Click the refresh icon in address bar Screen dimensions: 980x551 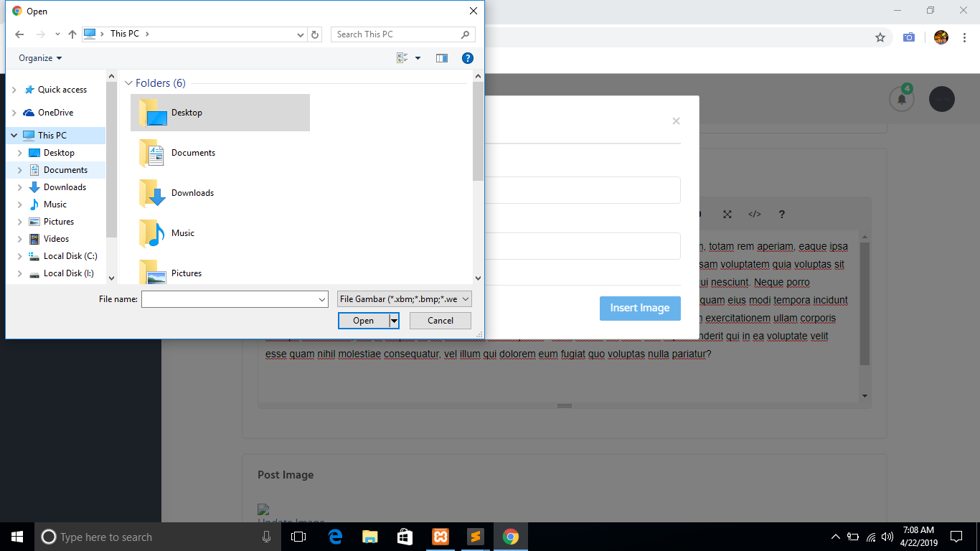315,34
